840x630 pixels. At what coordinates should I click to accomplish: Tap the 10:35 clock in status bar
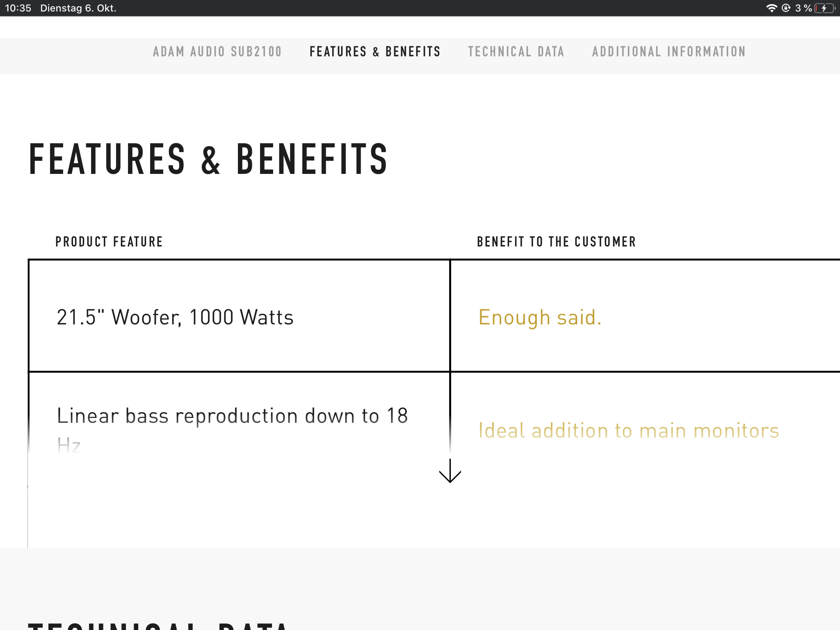pyautogui.click(x=18, y=8)
